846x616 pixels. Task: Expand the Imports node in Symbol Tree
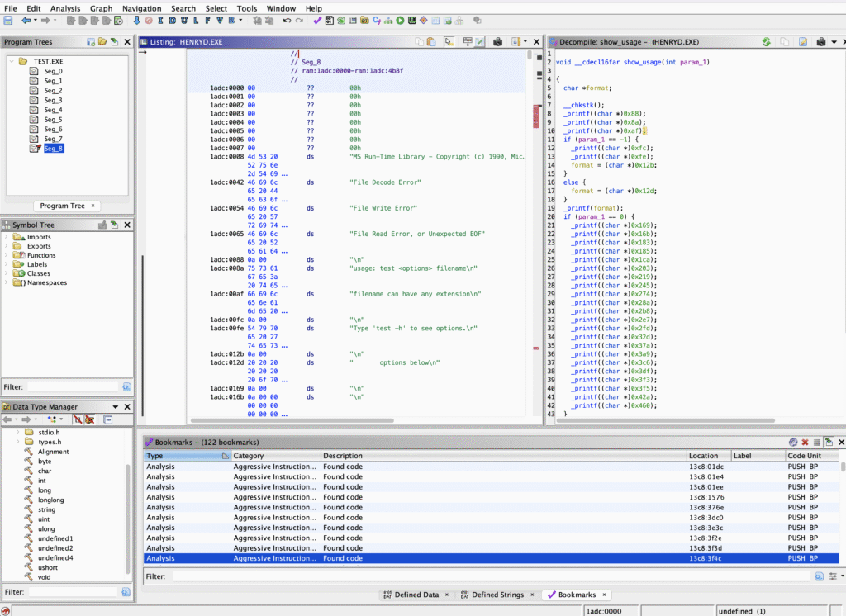[7, 237]
